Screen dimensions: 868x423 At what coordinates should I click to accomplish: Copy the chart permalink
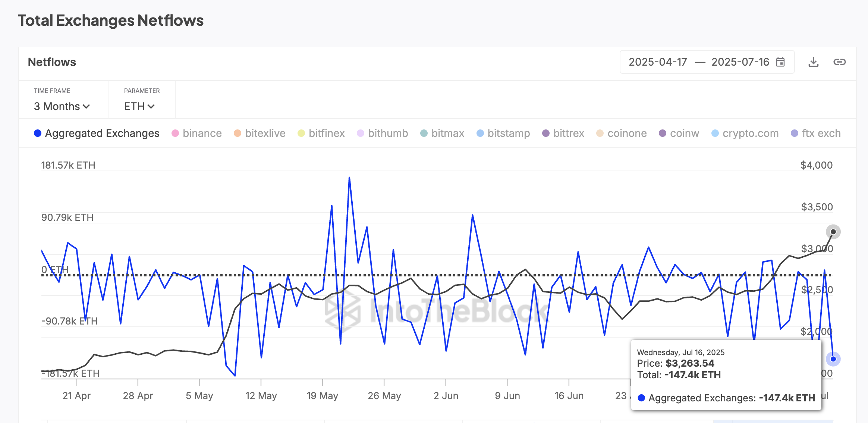(x=840, y=62)
